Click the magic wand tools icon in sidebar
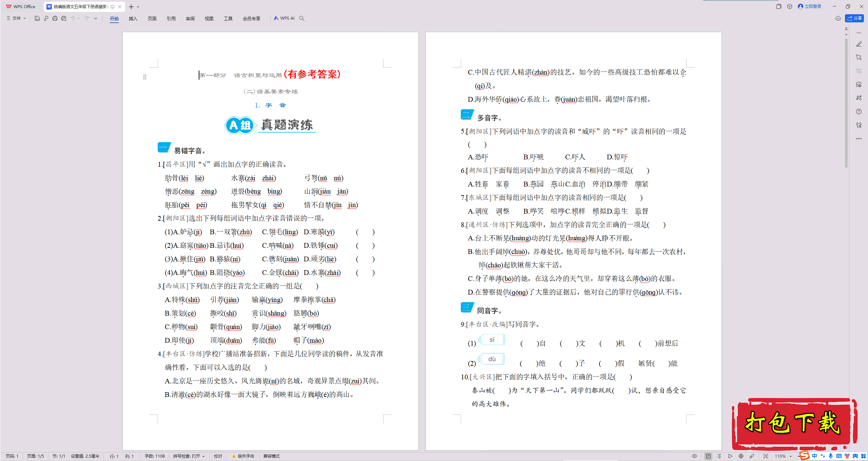The width and height of the screenshot is (868, 461). click(x=859, y=98)
